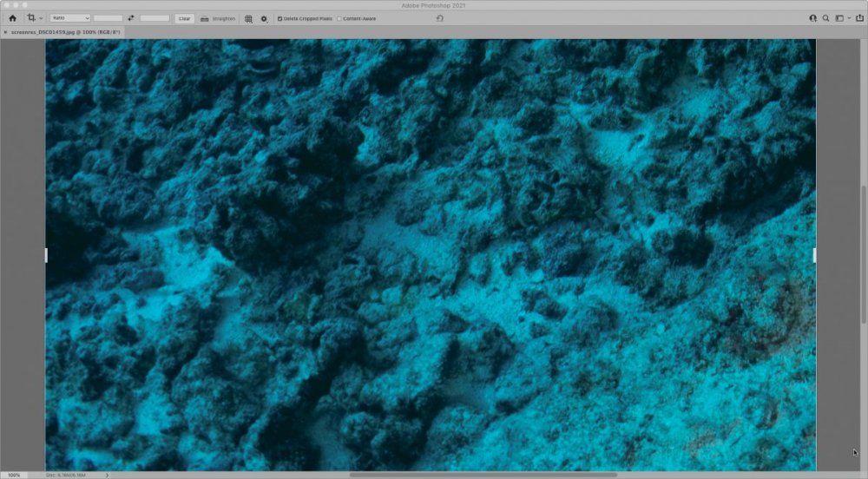Toggle Delete Cropped Pixels checkbox
This screenshot has width=868, height=479.
[279, 19]
